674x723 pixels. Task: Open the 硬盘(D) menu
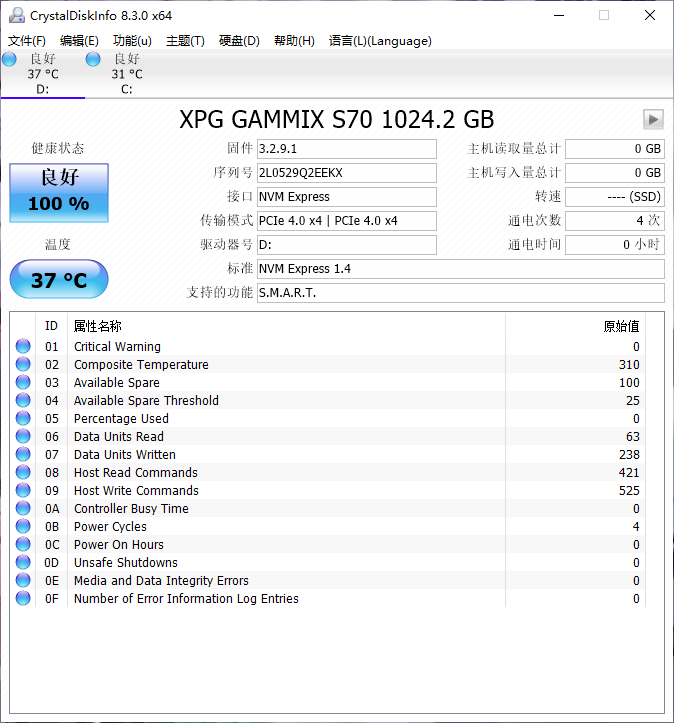pyautogui.click(x=239, y=41)
